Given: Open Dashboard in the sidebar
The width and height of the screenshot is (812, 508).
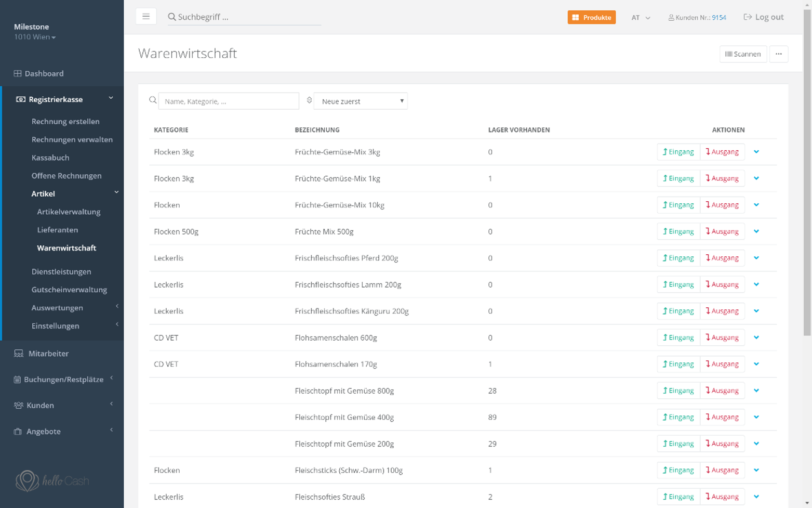Looking at the screenshot, I should click(x=44, y=73).
